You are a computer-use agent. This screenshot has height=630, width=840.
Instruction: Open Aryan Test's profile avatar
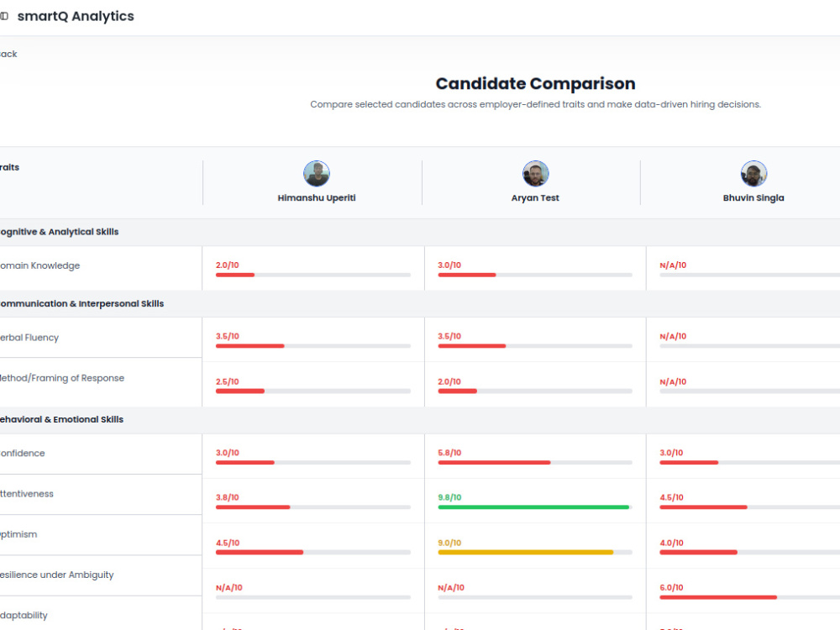(x=535, y=174)
